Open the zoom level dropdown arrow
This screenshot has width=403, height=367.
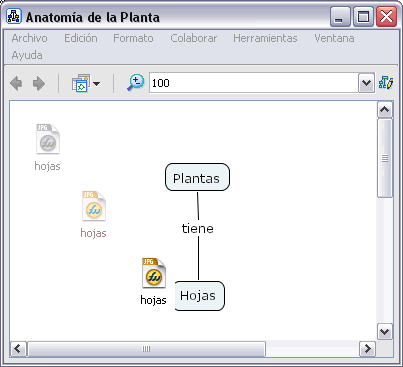(x=366, y=83)
